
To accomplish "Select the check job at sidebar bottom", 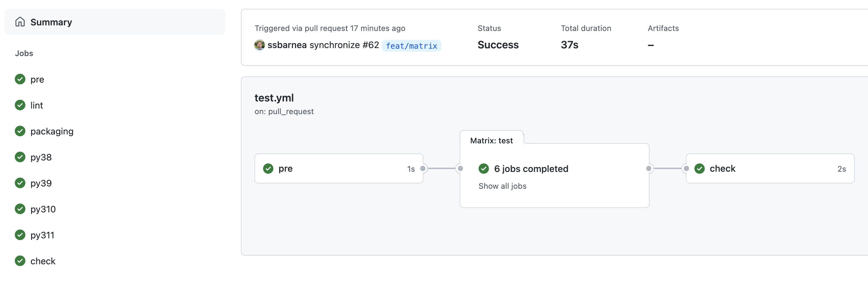I will tap(43, 261).
